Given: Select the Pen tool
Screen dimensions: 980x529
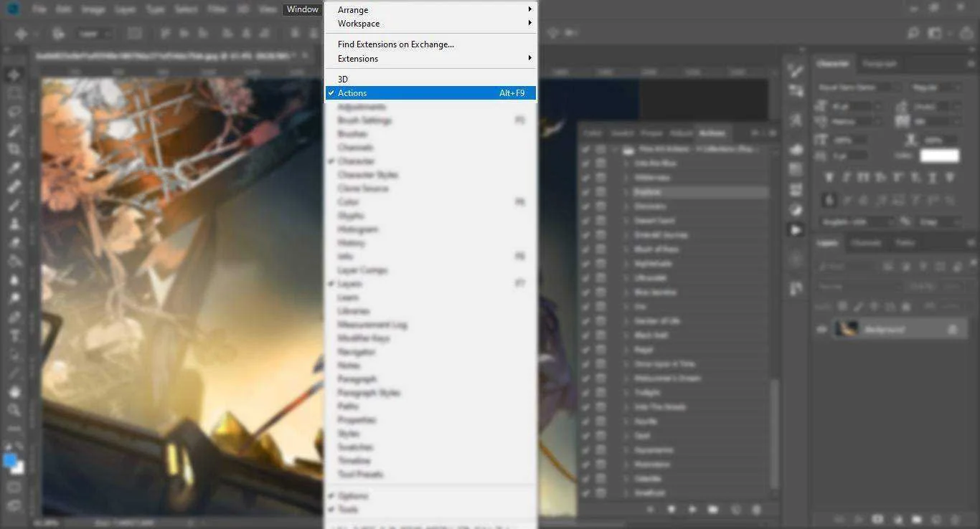Looking at the screenshot, I should coord(14,317).
